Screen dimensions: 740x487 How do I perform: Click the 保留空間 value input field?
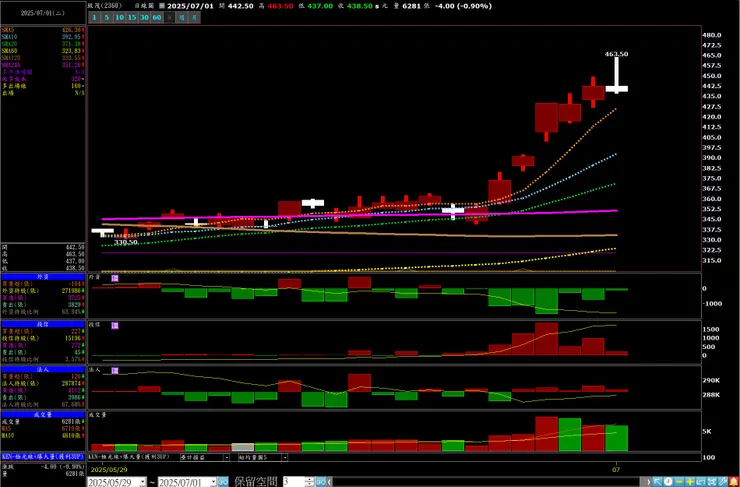coord(294,482)
